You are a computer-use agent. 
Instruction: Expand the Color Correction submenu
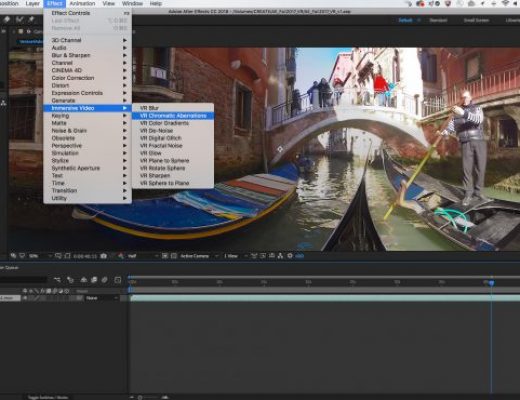(87, 78)
